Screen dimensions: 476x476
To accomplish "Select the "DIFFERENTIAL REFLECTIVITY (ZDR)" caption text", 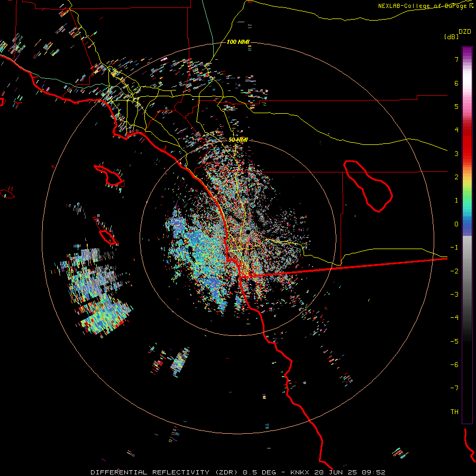I will pyautogui.click(x=165, y=472).
